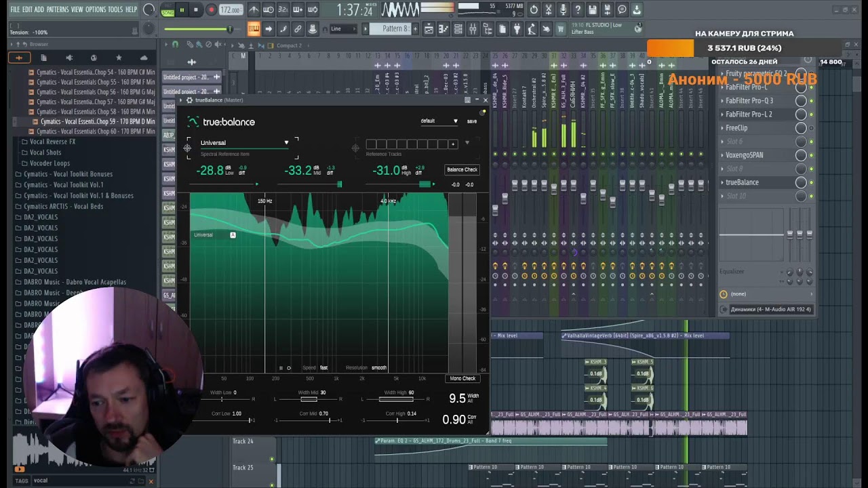
Task: Open the Piano roll view icon
Action: [443, 28]
